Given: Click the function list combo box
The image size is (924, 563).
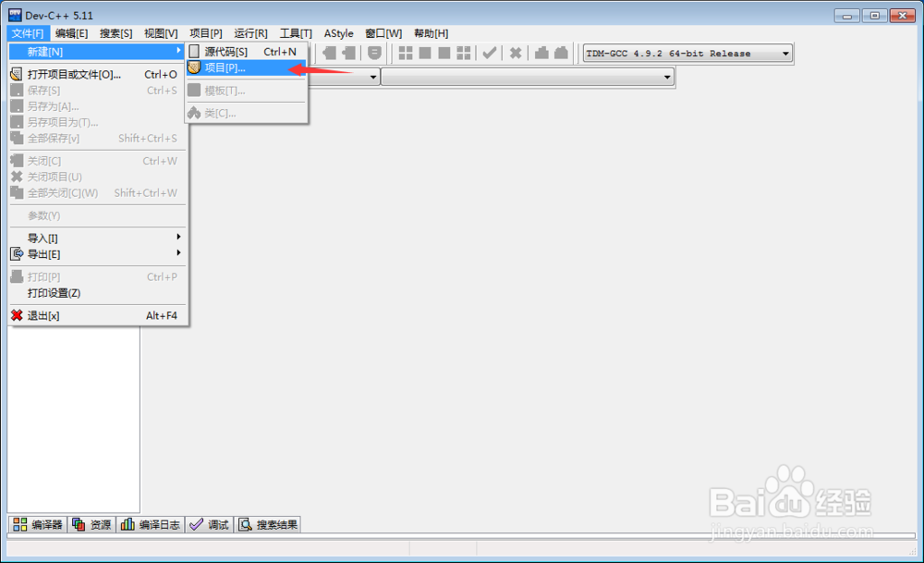Looking at the screenshot, I should pos(527,77).
